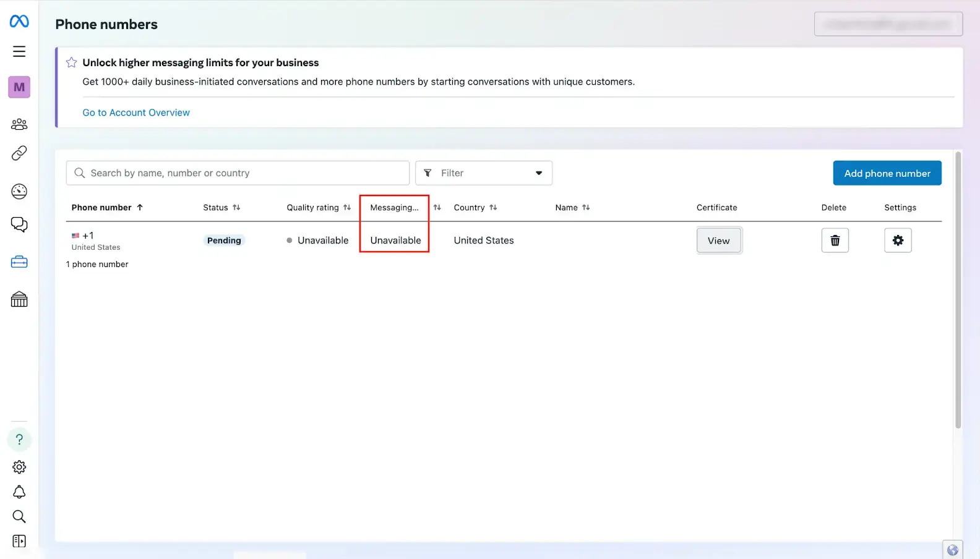The height and width of the screenshot is (559, 980).
Task: Open the bank building sidebar icon
Action: point(19,300)
